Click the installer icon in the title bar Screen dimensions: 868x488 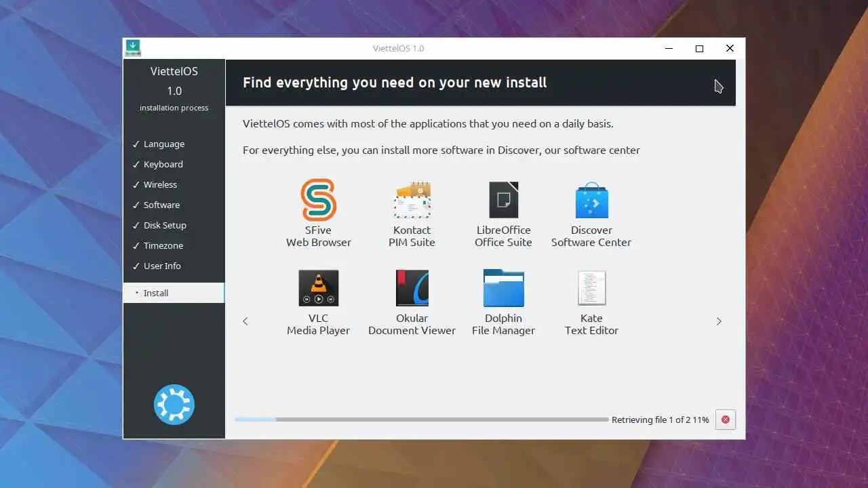pyautogui.click(x=133, y=48)
